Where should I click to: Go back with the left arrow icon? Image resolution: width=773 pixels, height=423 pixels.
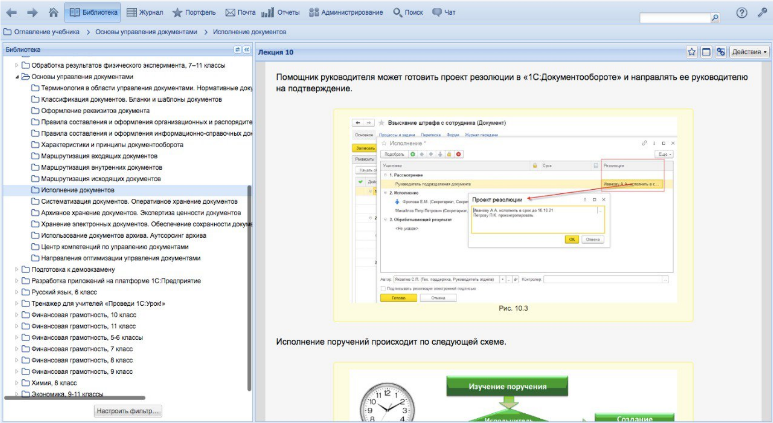pos(11,13)
